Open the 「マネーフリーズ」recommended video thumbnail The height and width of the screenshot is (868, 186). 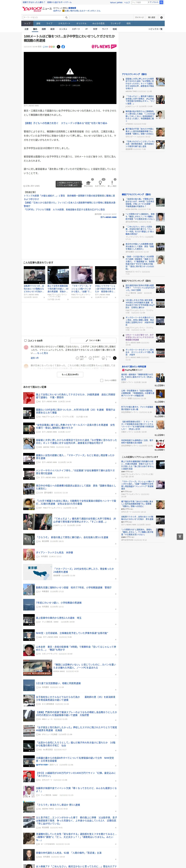(82, 275)
